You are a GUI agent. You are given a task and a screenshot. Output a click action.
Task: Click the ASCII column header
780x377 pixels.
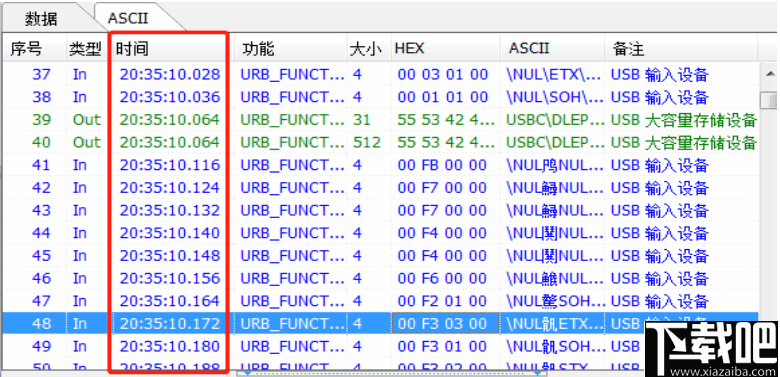(x=529, y=49)
